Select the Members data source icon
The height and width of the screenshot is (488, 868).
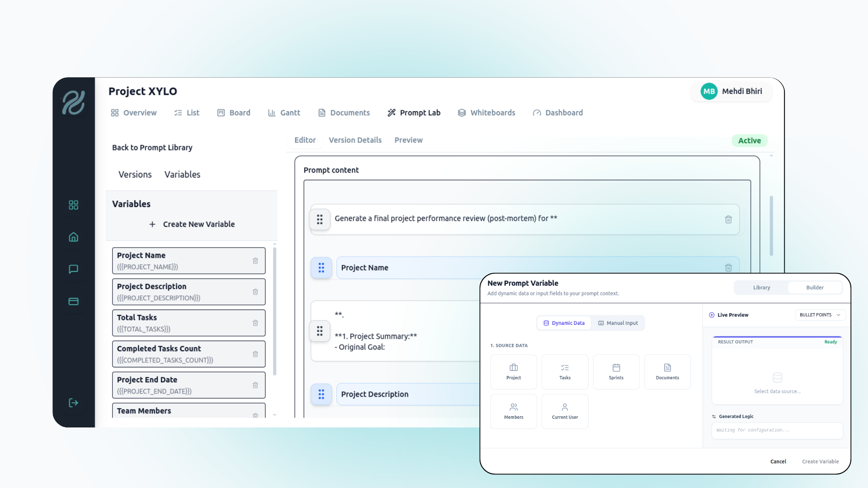coord(514,411)
